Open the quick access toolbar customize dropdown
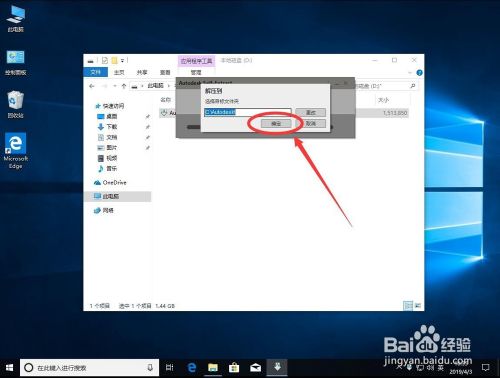The image size is (500, 378). tap(122, 61)
